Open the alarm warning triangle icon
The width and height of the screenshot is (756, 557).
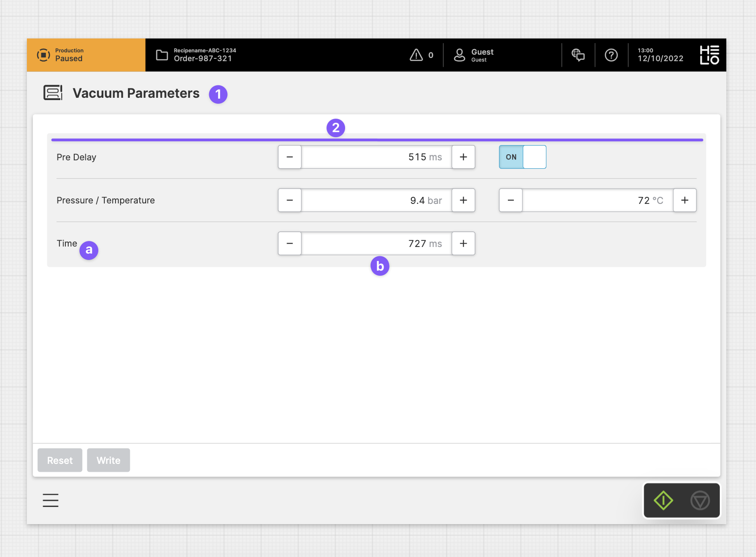pos(416,55)
